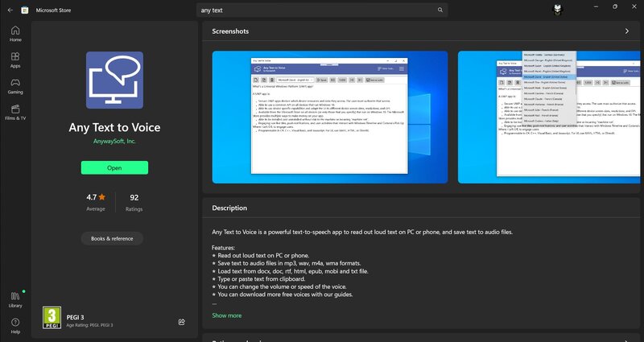Click the orange rating star
644x342 pixels.
[102, 197]
